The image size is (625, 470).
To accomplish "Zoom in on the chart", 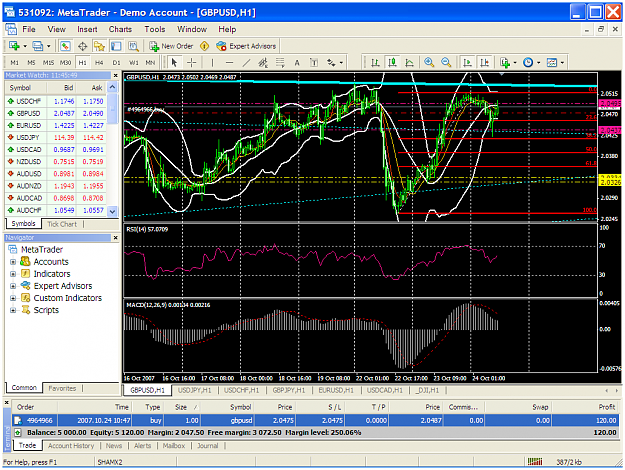I will tap(429, 63).
